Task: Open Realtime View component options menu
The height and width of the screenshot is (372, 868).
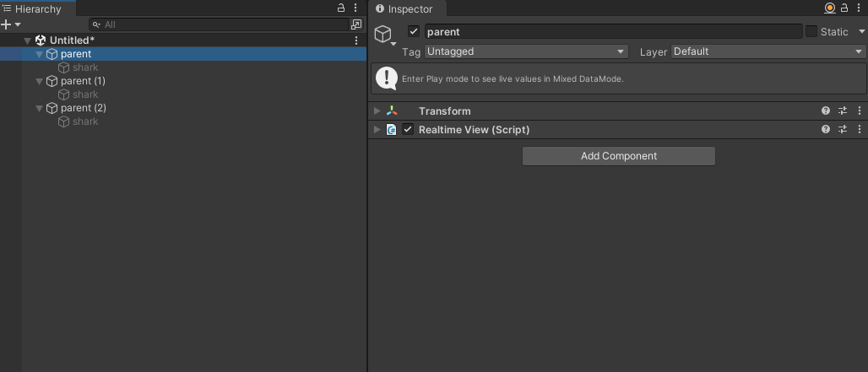Action: click(860, 129)
